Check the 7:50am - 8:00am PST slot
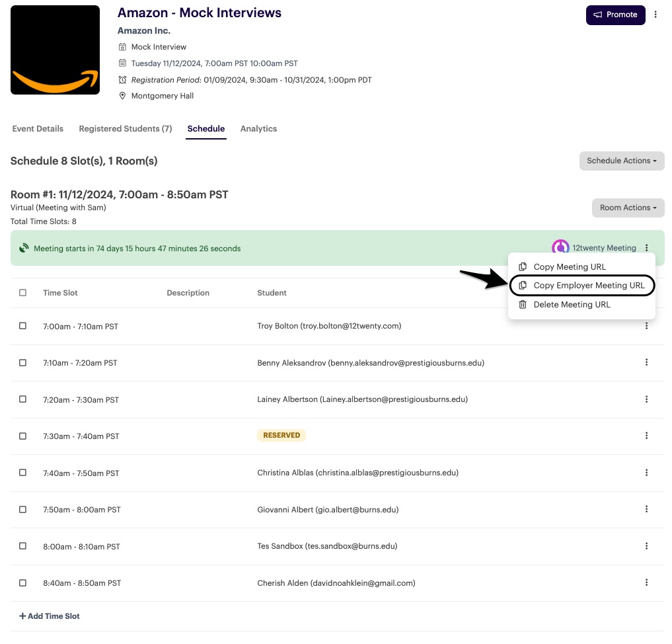 (22, 509)
